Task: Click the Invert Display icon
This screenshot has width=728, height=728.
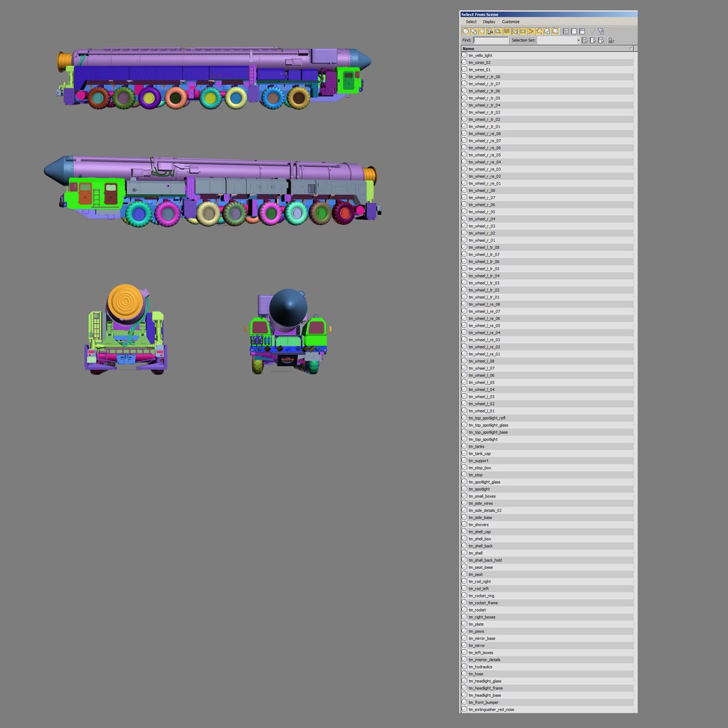Action: point(582,31)
